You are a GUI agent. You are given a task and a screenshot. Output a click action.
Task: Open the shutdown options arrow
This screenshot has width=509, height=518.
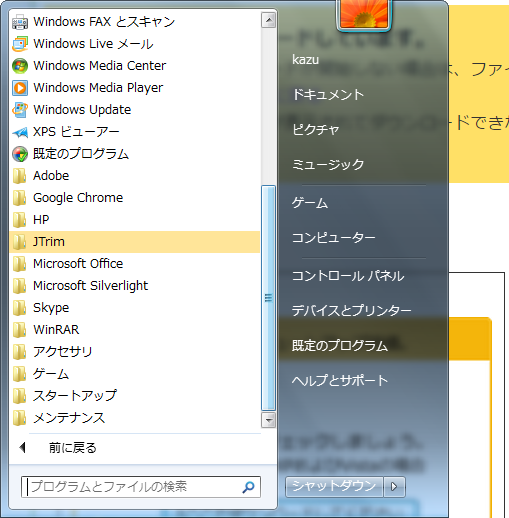(x=394, y=487)
